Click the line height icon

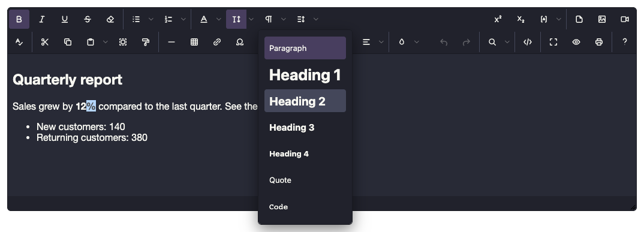[x=301, y=19]
